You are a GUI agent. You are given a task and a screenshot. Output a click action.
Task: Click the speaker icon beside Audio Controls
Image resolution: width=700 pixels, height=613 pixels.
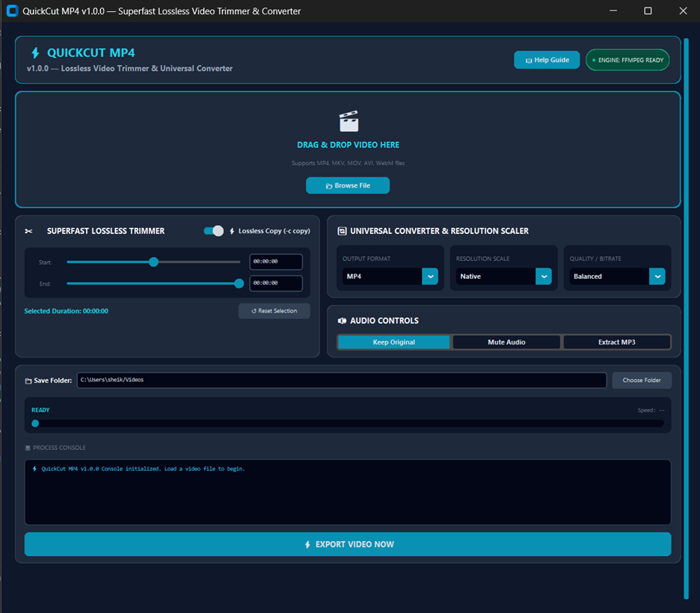tap(342, 321)
